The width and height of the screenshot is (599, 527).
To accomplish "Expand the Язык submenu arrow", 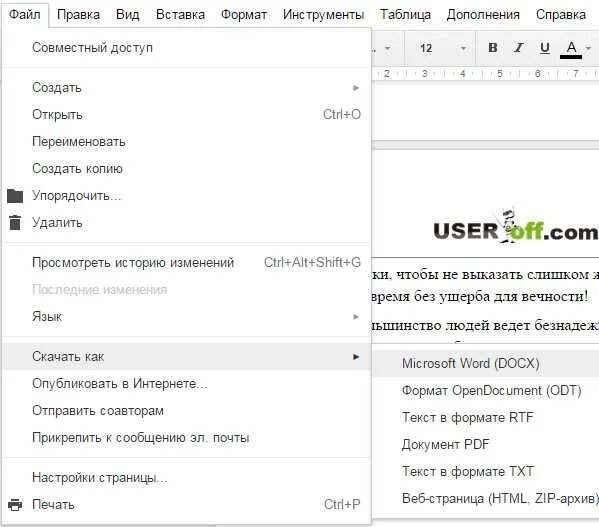I will pyautogui.click(x=356, y=317).
